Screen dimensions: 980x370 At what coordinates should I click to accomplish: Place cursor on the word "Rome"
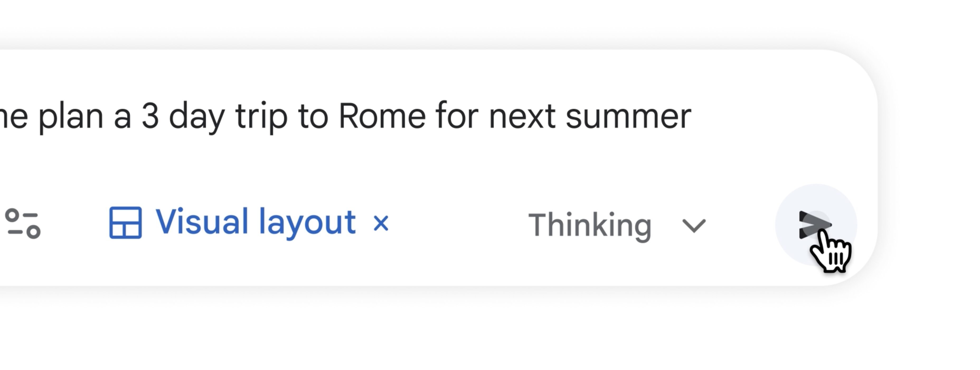(382, 116)
